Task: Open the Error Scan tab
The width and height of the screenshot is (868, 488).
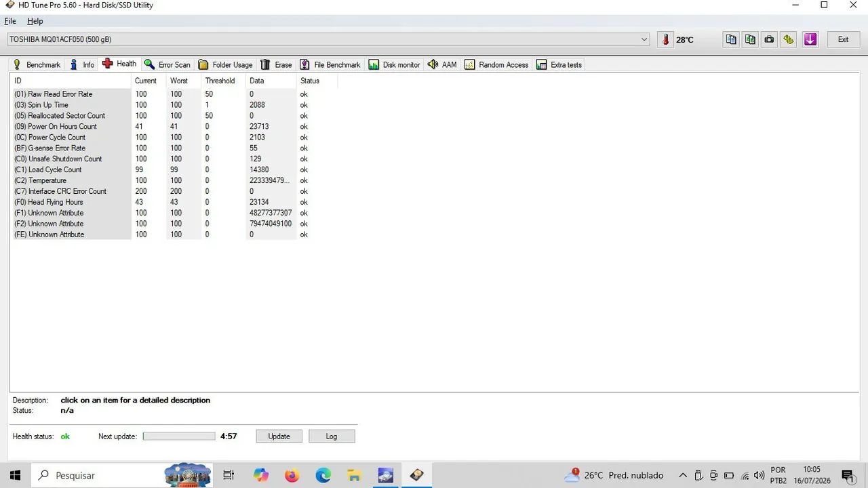Action: 167,65
